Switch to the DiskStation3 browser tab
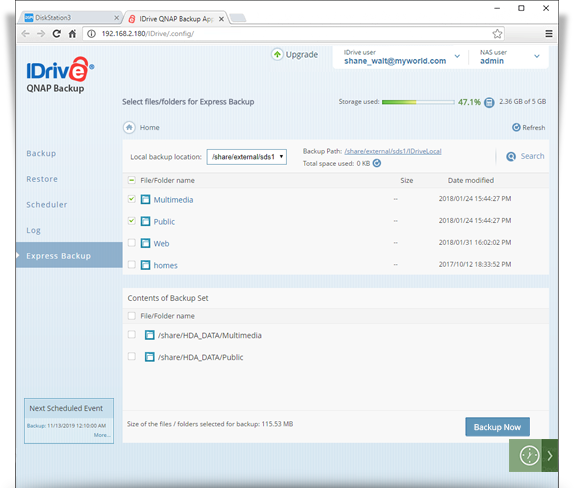The width and height of the screenshot is (574, 488). (71, 18)
